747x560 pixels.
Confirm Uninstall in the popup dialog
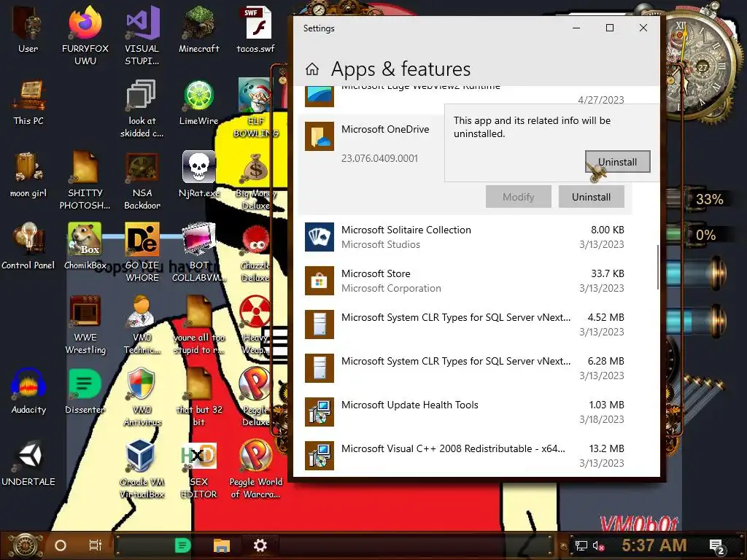coord(617,162)
